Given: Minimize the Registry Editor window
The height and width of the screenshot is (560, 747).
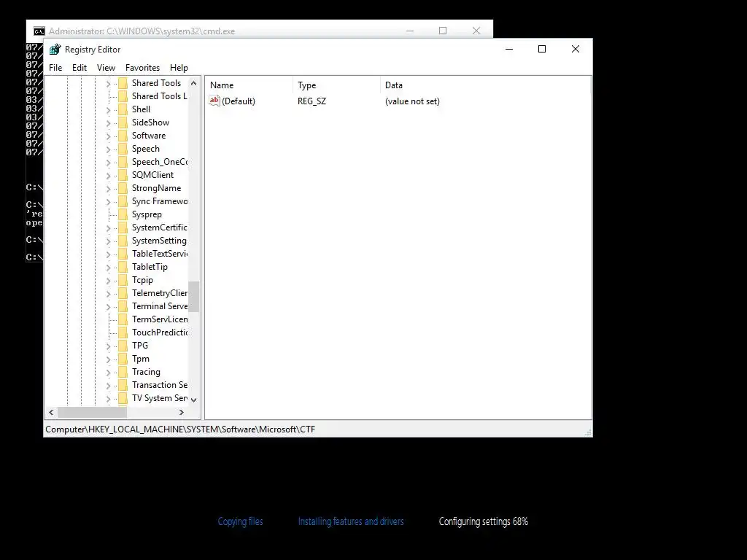Looking at the screenshot, I should [x=508, y=49].
